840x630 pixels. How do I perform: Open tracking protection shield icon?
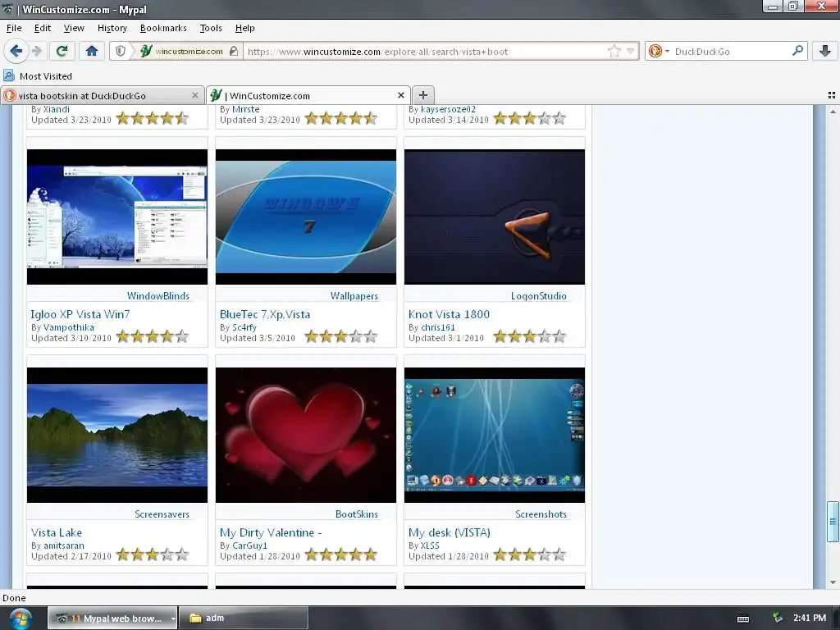[x=121, y=51]
